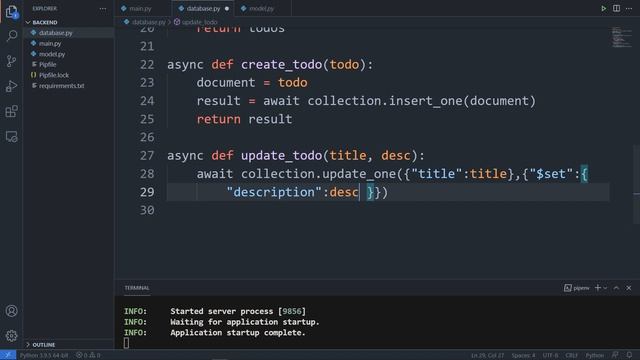Open the Explorer view in activity bar
This screenshot has height=360, width=640.
click(x=11, y=11)
